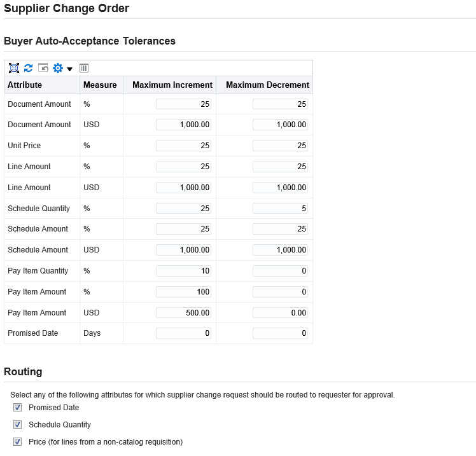Click the Measure column header

click(x=100, y=85)
